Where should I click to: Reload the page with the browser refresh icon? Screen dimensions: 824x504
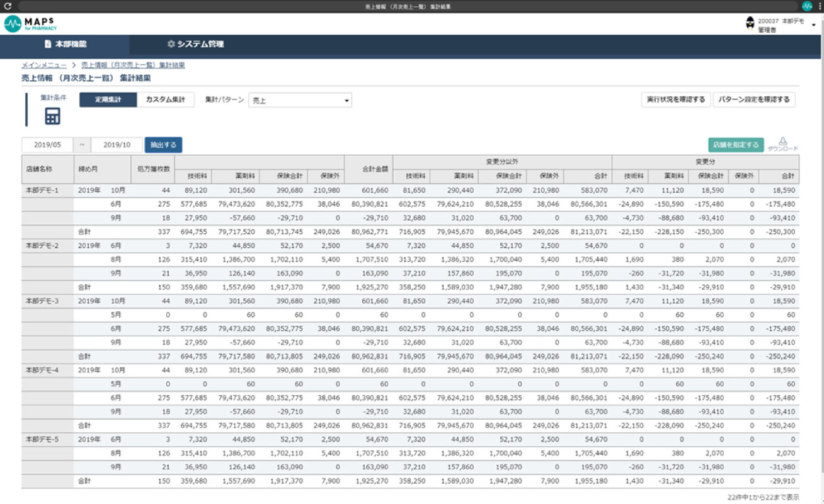click(x=6, y=6)
